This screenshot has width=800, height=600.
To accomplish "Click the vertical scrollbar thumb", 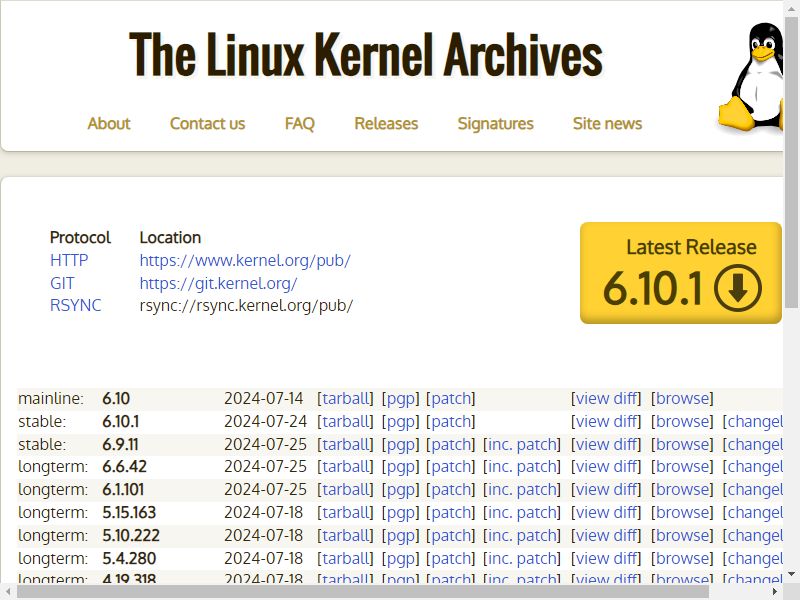I will [792, 162].
